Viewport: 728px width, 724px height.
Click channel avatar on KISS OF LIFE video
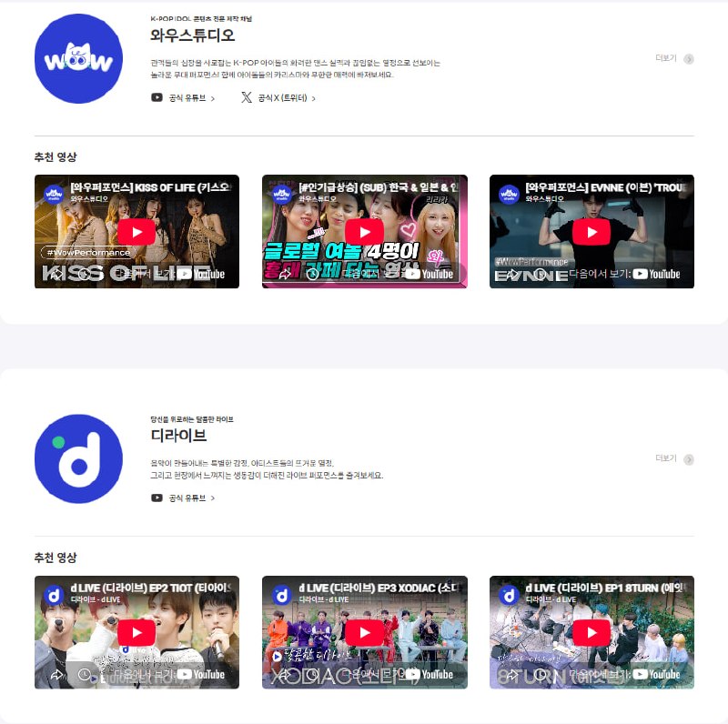54,194
